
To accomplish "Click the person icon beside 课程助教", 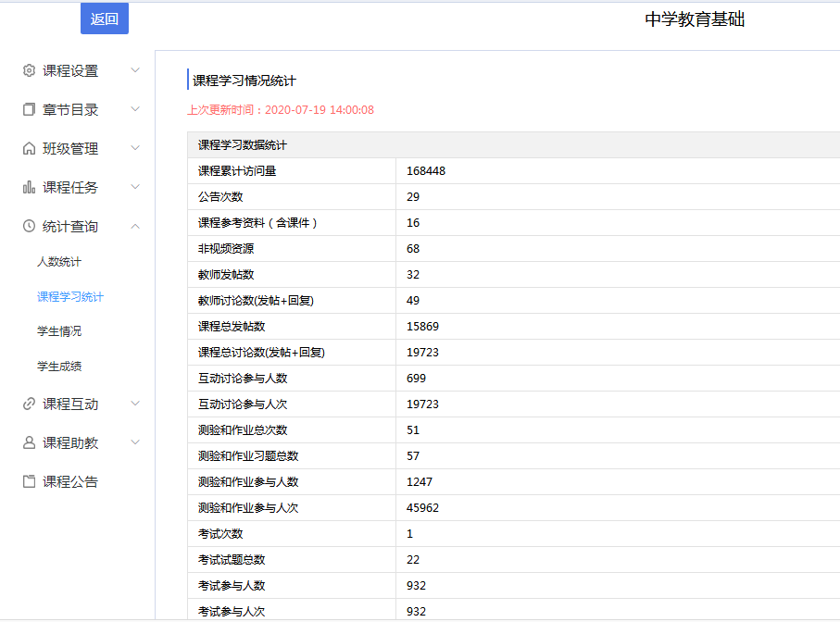I will [29, 443].
